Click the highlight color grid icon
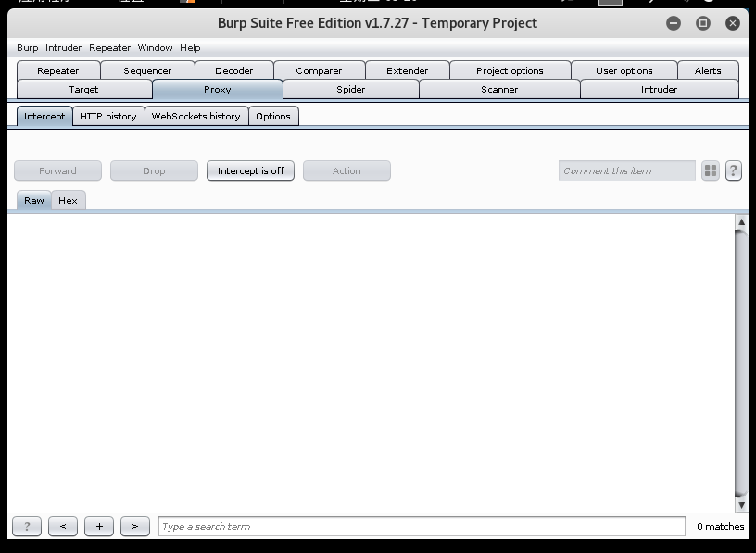The width and height of the screenshot is (756, 553). (711, 170)
